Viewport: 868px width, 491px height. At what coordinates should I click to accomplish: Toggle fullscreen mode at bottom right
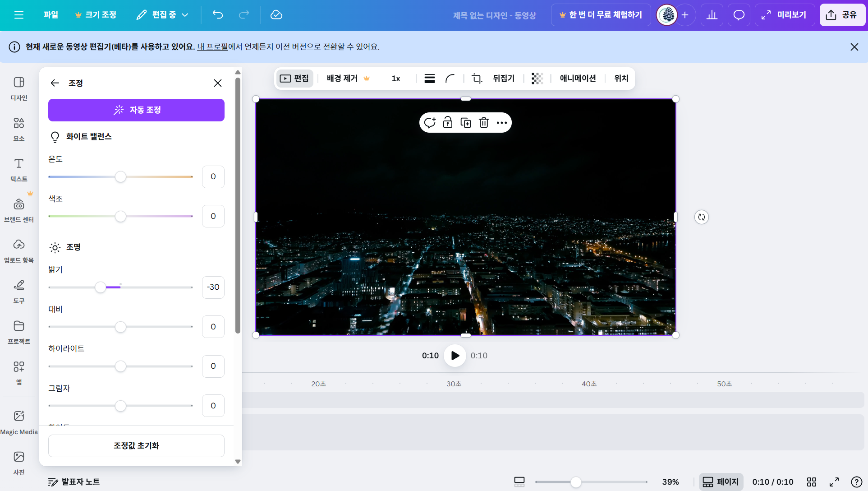(x=834, y=482)
